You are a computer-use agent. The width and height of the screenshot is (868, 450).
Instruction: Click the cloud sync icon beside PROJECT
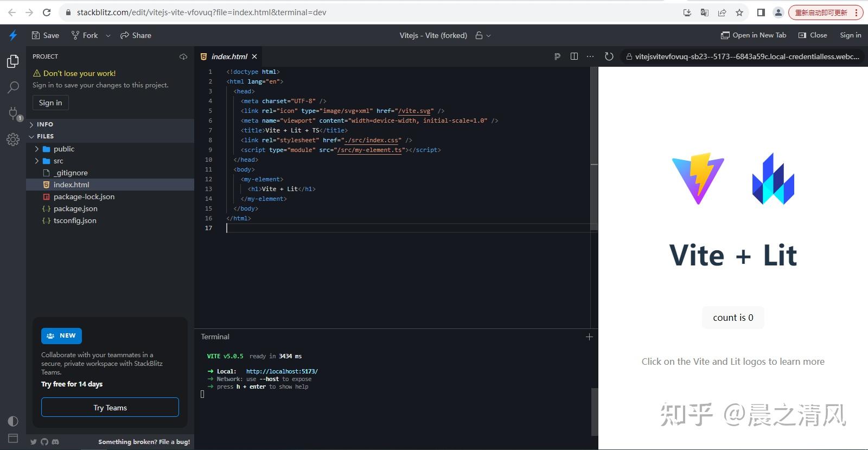(183, 56)
